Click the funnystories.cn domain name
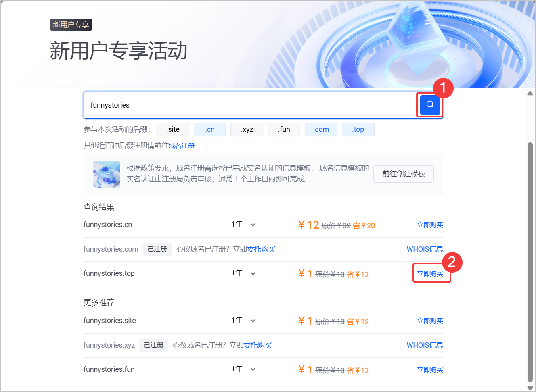The width and height of the screenshot is (536, 392). coord(108,225)
